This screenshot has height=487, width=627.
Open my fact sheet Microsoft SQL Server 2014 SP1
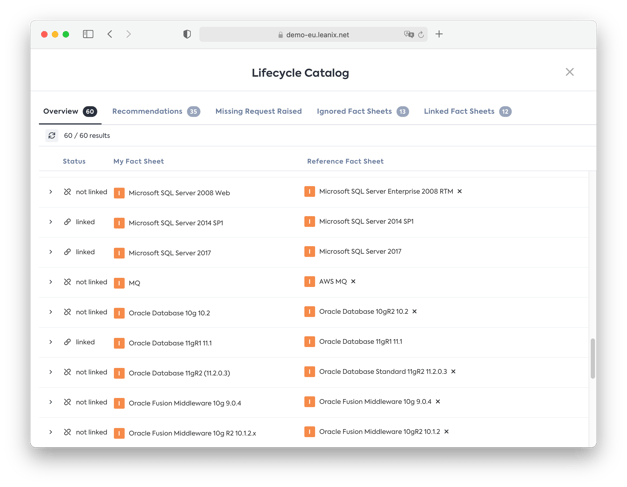pyautogui.click(x=176, y=223)
